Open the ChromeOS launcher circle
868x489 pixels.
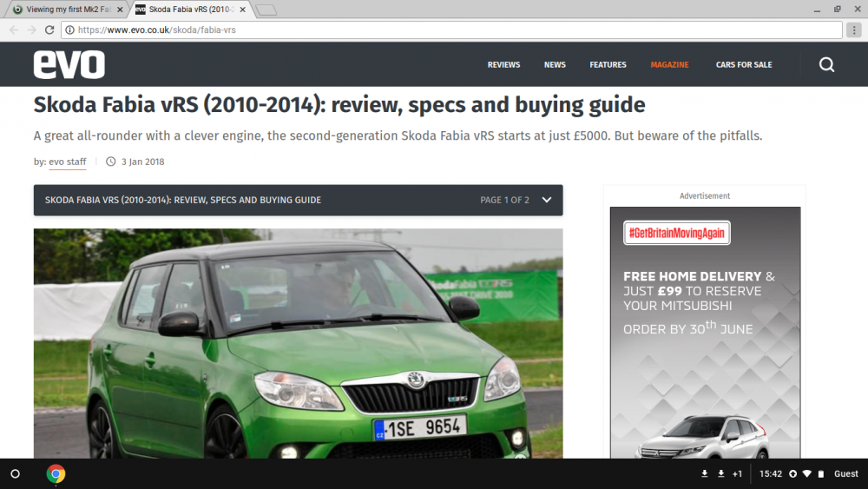[x=16, y=474]
